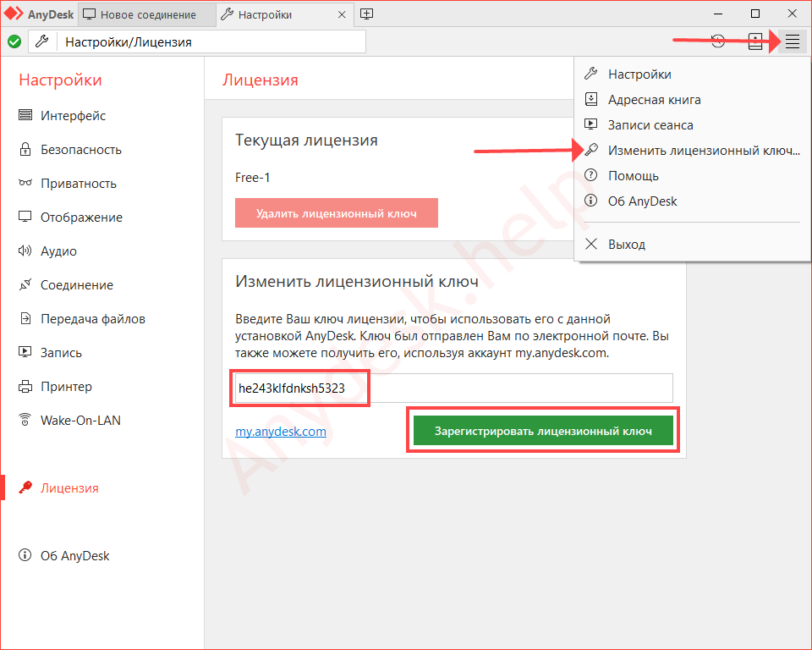Choose Настройки from the dropdown menu
Screen dimensions: 812x650
pos(691,74)
